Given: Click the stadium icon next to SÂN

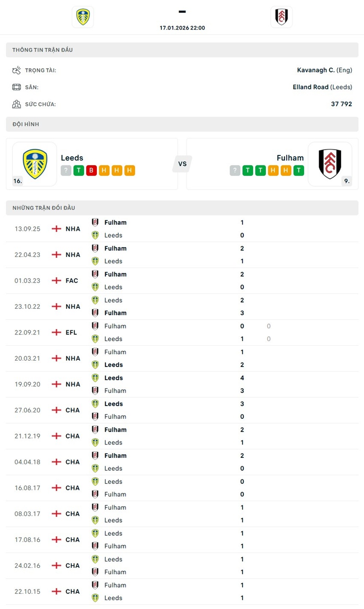Looking at the screenshot, I should (x=17, y=87).
